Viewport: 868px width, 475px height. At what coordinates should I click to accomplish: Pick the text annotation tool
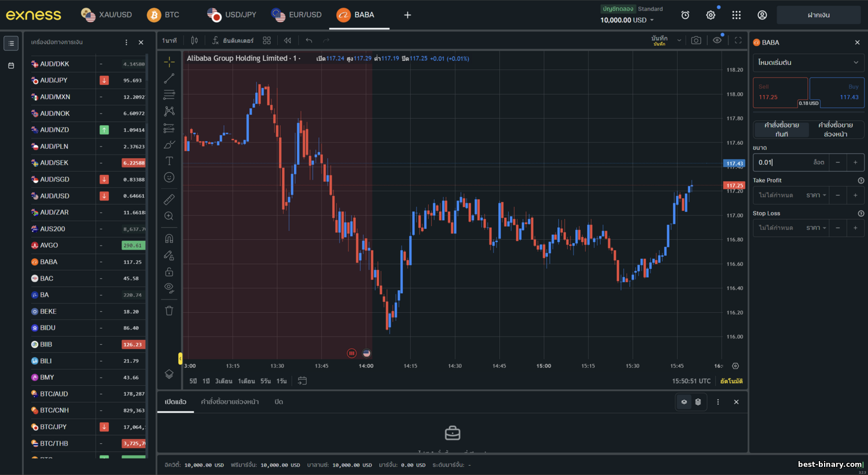pyautogui.click(x=169, y=161)
